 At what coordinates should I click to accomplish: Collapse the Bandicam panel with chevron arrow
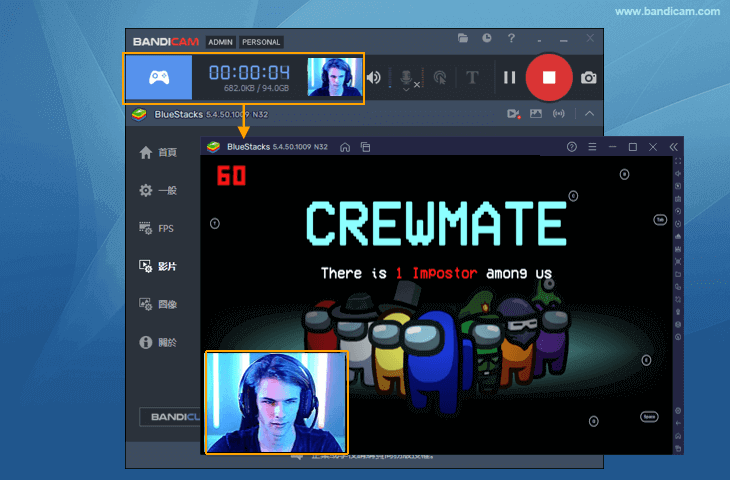click(589, 114)
